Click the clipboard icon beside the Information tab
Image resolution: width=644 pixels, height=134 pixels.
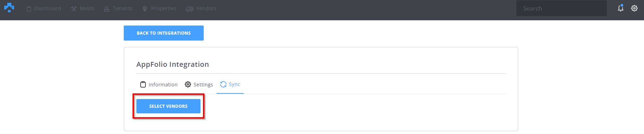(x=143, y=84)
